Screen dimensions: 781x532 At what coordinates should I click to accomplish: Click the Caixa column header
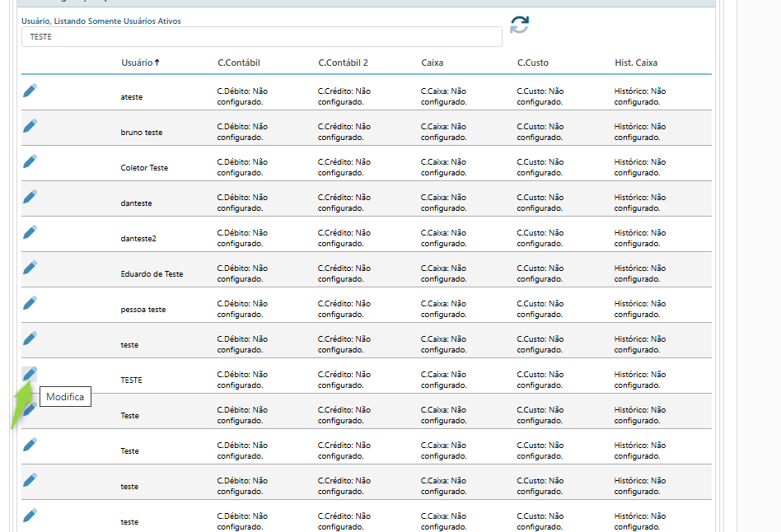point(432,63)
